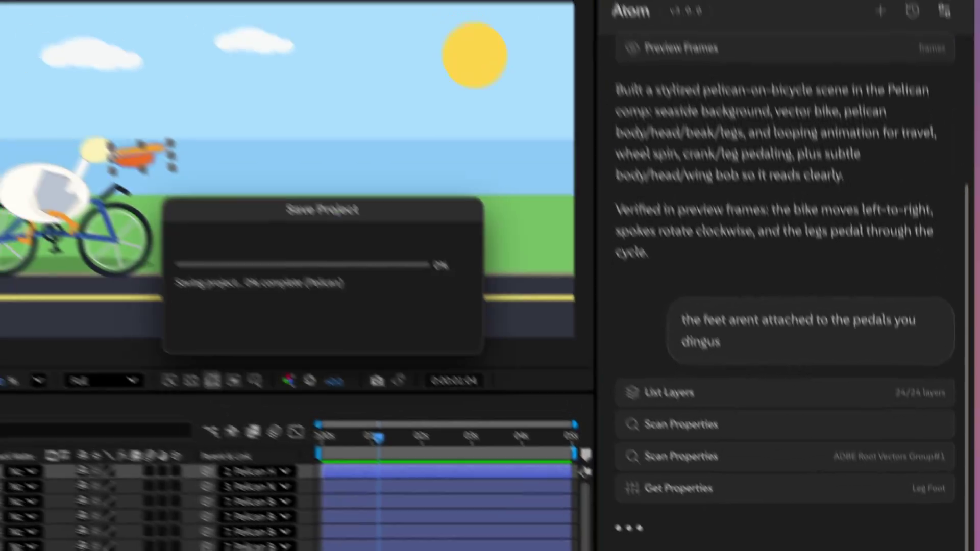The height and width of the screenshot is (551, 980).
Task: Click the sun in the composition viewer
Action: point(475,55)
